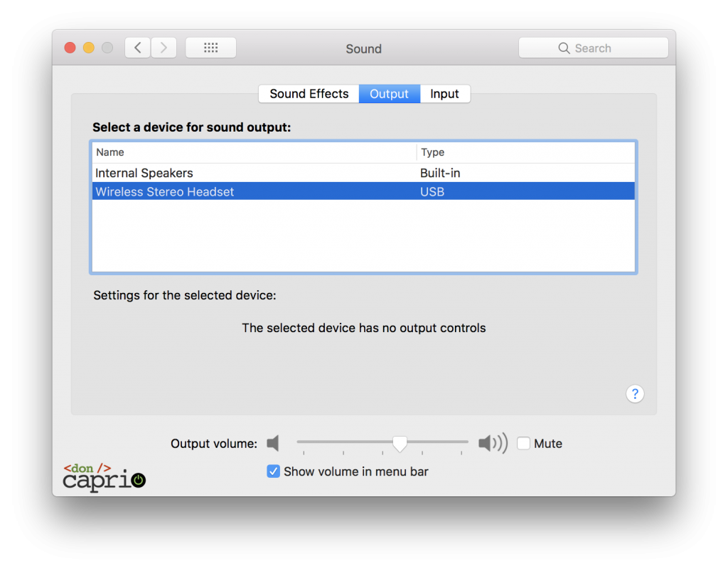Click the loud volume speaker icon
The width and height of the screenshot is (728, 571).
pyautogui.click(x=493, y=443)
